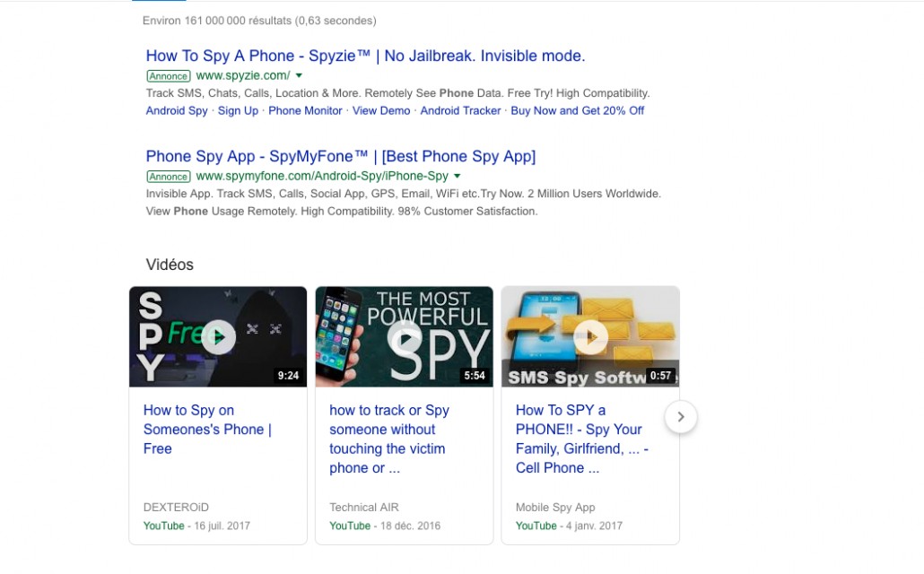This screenshot has height=574, width=924.
Task: Click the SpyMyFone description 'Invisible App. Track SMS'
Action: click(x=404, y=202)
